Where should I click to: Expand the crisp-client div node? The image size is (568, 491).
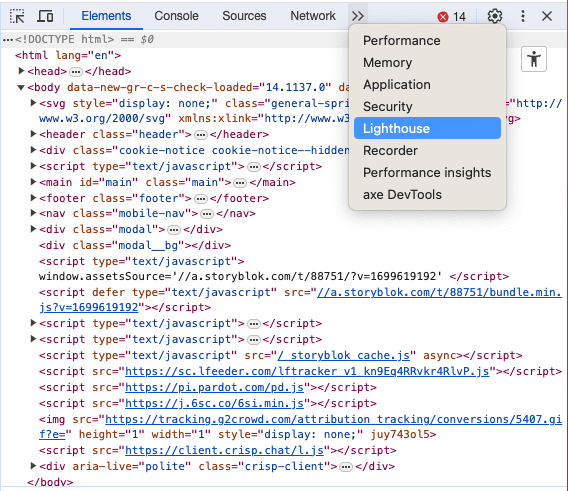click(x=33, y=466)
